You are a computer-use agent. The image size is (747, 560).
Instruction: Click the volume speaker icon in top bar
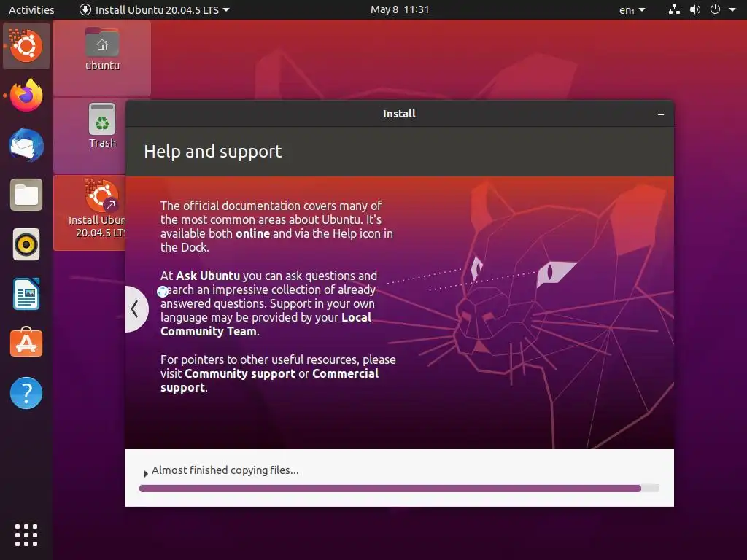tap(695, 9)
